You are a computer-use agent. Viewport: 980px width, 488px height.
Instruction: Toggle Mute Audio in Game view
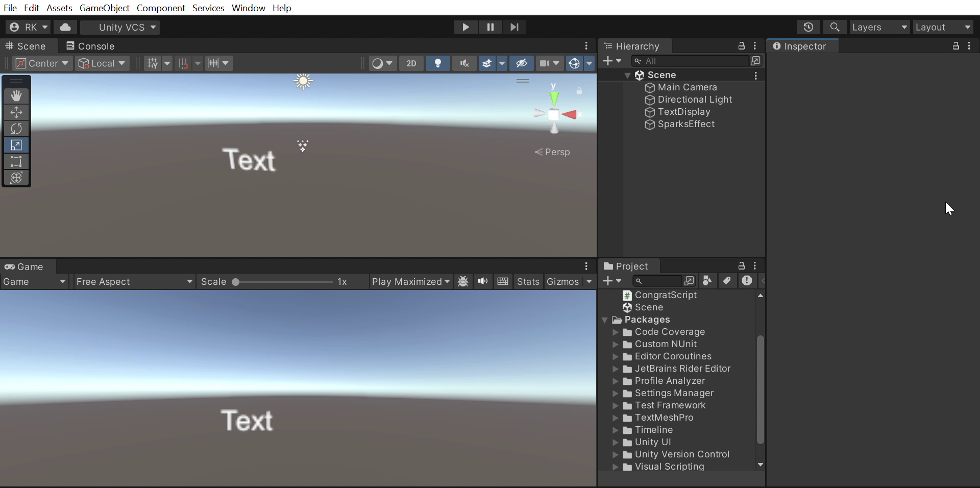(483, 281)
